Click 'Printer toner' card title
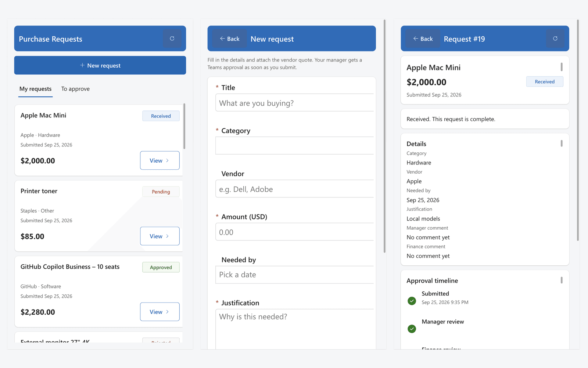This screenshot has height=368, width=588. coord(39,191)
